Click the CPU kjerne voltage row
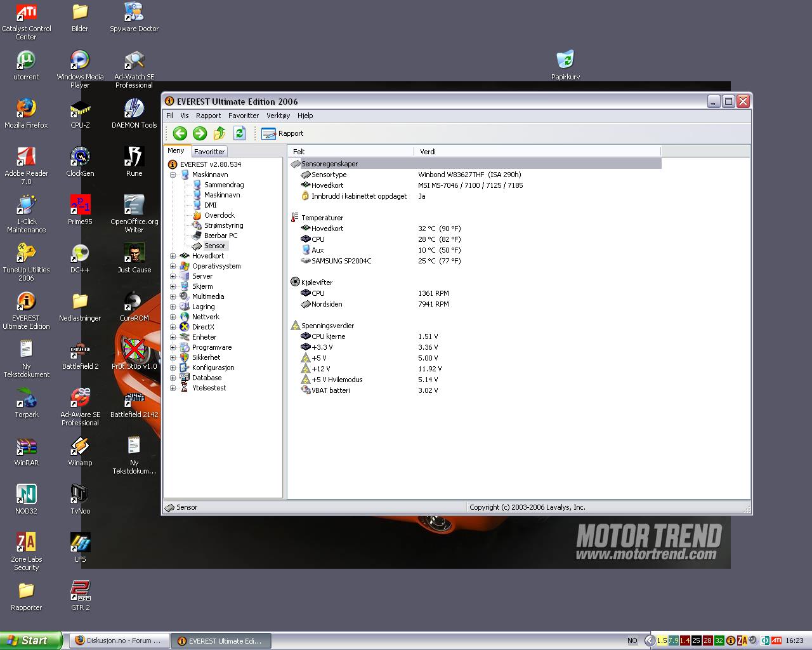Image resolution: width=812 pixels, height=650 pixels. click(475, 336)
